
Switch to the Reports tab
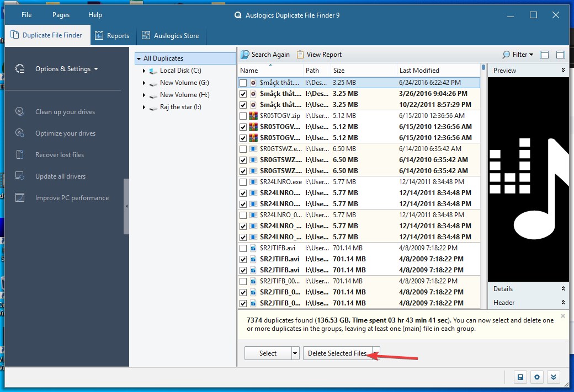pos(113,35)
